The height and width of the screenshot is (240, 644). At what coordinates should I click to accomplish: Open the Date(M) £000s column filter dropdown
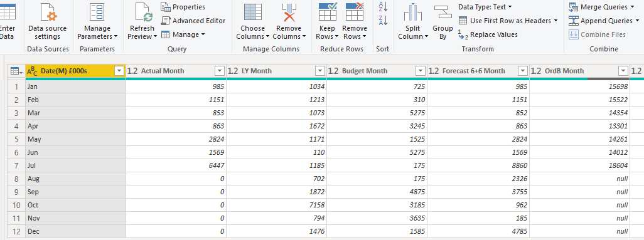coord(119,71)
